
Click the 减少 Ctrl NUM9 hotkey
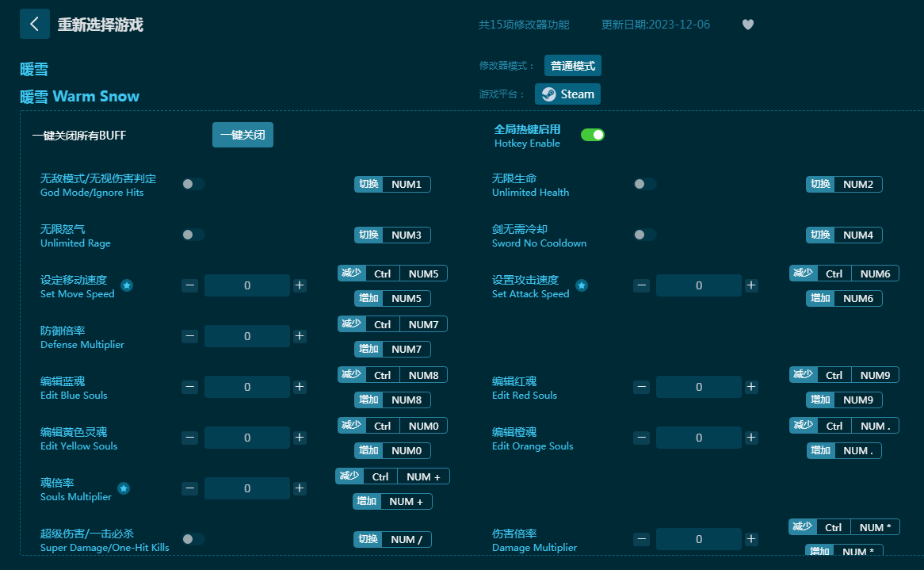(x=845, y=375)
